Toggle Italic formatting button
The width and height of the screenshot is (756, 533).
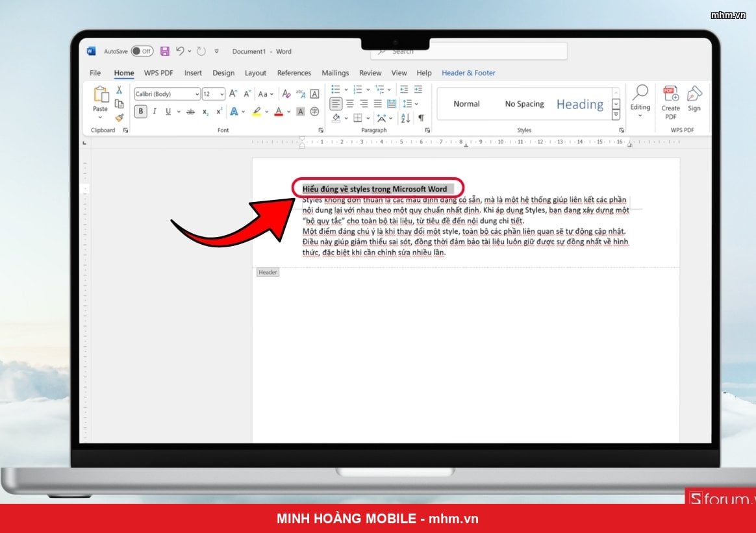click(x=155, y=112)
